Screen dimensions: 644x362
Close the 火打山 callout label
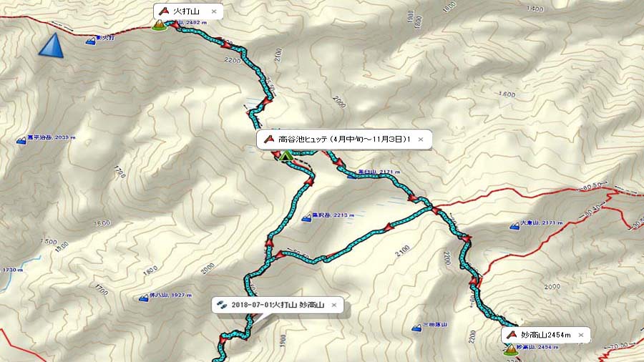[x=214, y=11]
